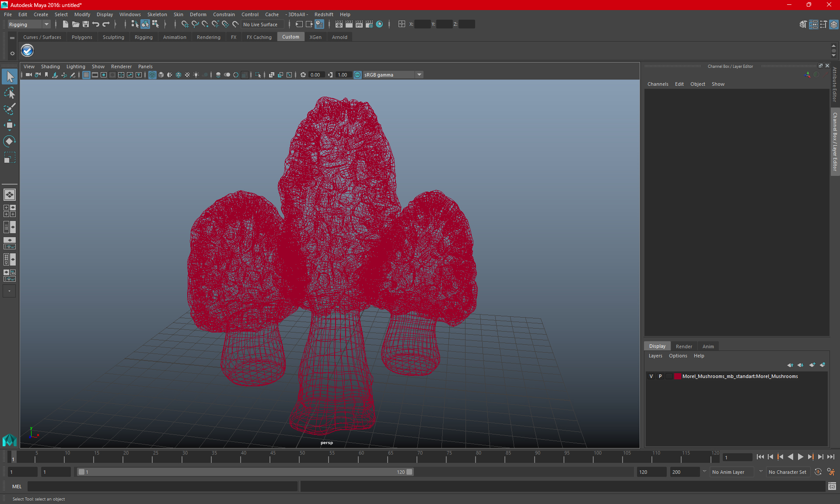Image resolution: width=840 pixels, height=504 pixels.
Task: Activate the Paint selection tool
Action: click(x=10, y=109)
